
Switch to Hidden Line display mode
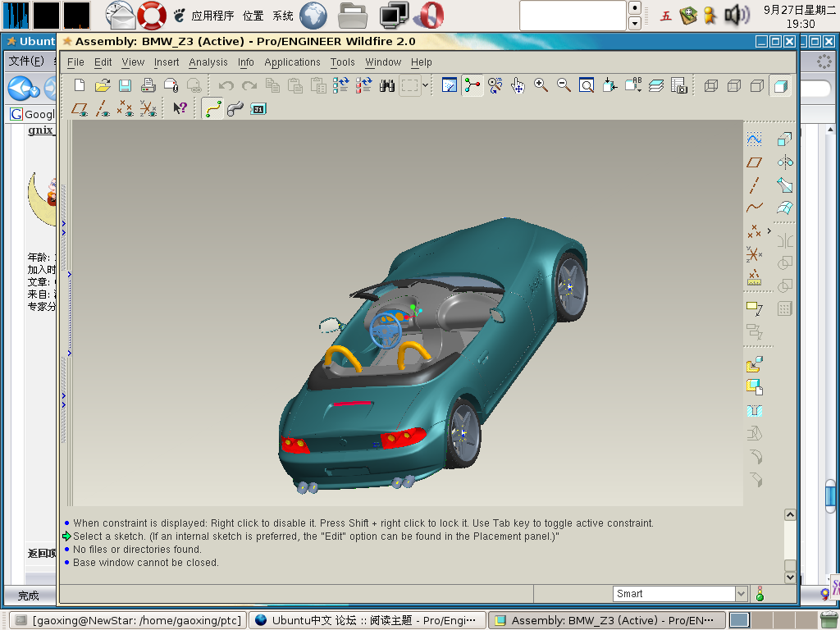pyautogui.click(x=734, y=85)
